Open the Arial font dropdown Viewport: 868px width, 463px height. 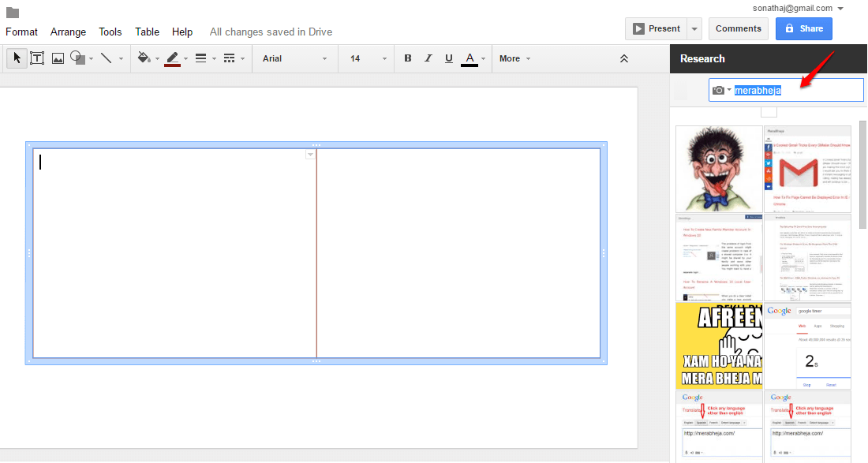[x=294, y=58]
